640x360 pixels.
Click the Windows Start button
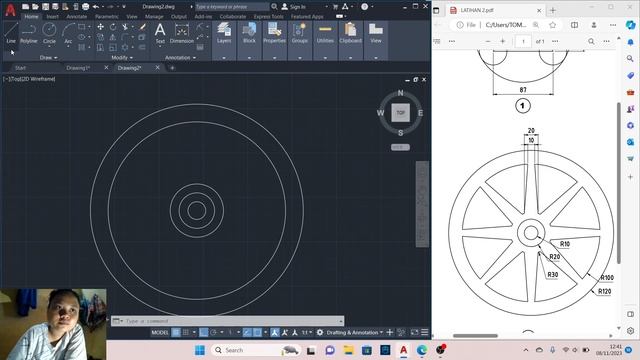pos(200,350)
